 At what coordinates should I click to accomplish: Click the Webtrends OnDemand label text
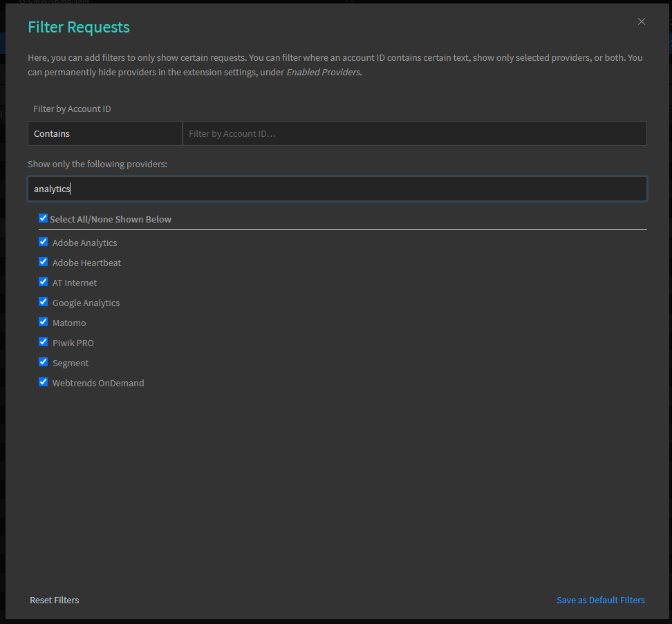[98, 384]
